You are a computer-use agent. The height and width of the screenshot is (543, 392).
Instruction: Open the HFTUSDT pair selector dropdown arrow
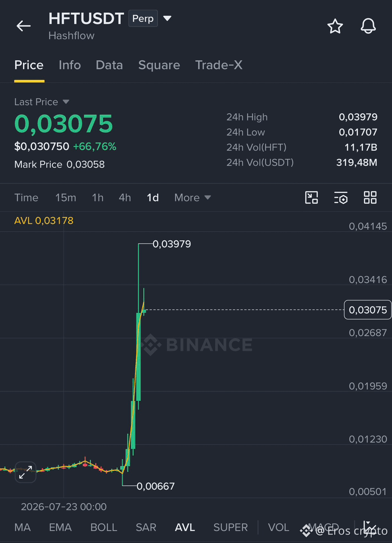(x=167, y=18)
